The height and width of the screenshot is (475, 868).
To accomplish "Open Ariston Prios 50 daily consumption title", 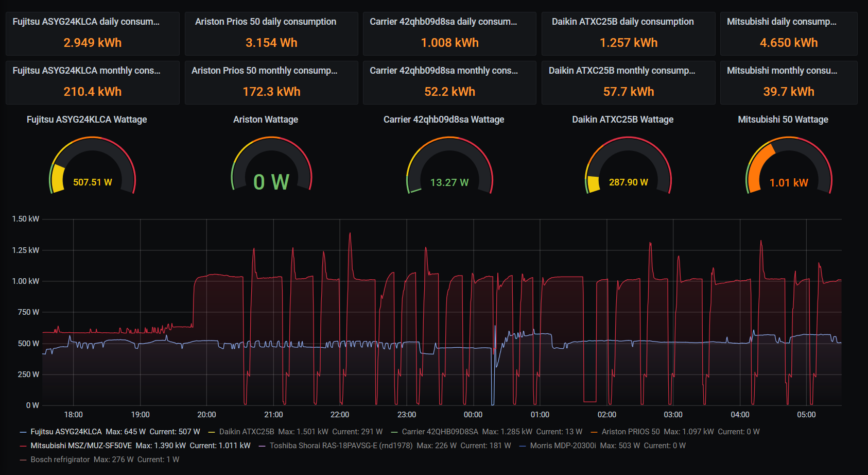I will click(266, 22).
